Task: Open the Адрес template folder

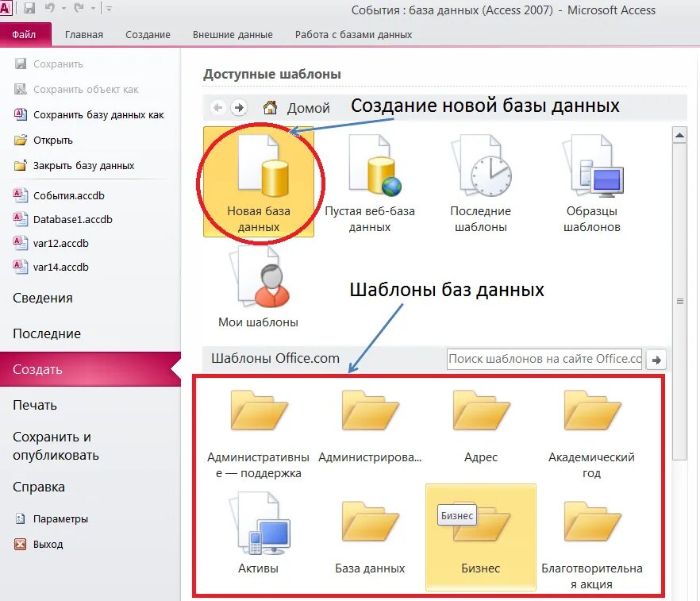Action: coord(481,425)
